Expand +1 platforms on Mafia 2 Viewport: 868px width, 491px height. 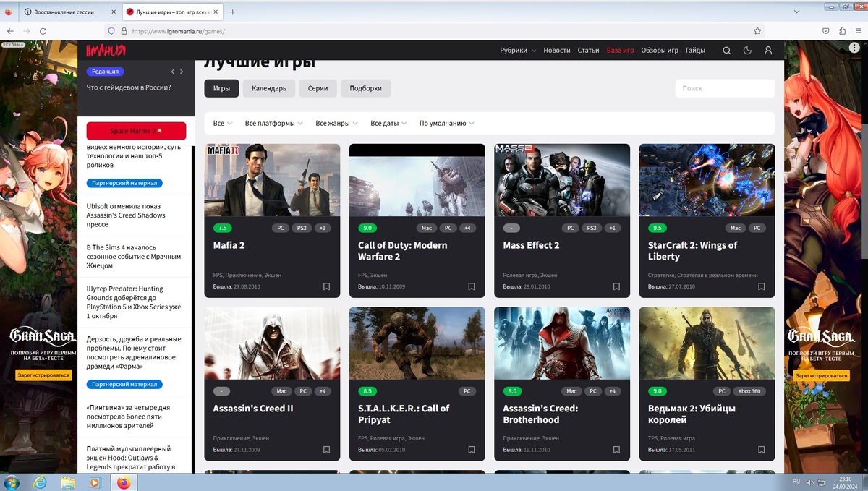323,228
